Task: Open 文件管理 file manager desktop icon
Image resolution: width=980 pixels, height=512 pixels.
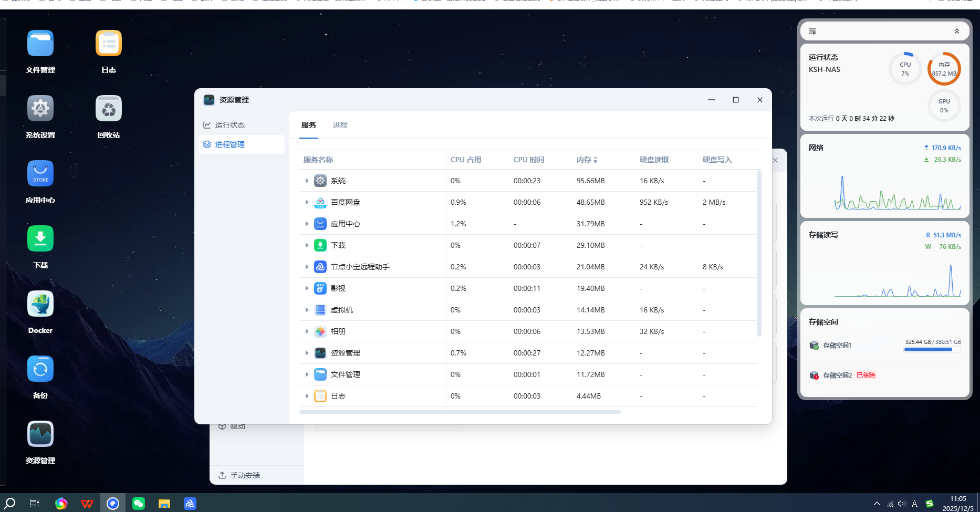Action: tap(40, 44)
